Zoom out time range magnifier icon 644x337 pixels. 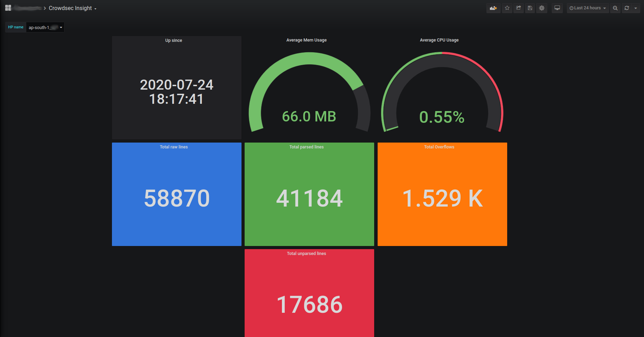click(x=615, y=8)
